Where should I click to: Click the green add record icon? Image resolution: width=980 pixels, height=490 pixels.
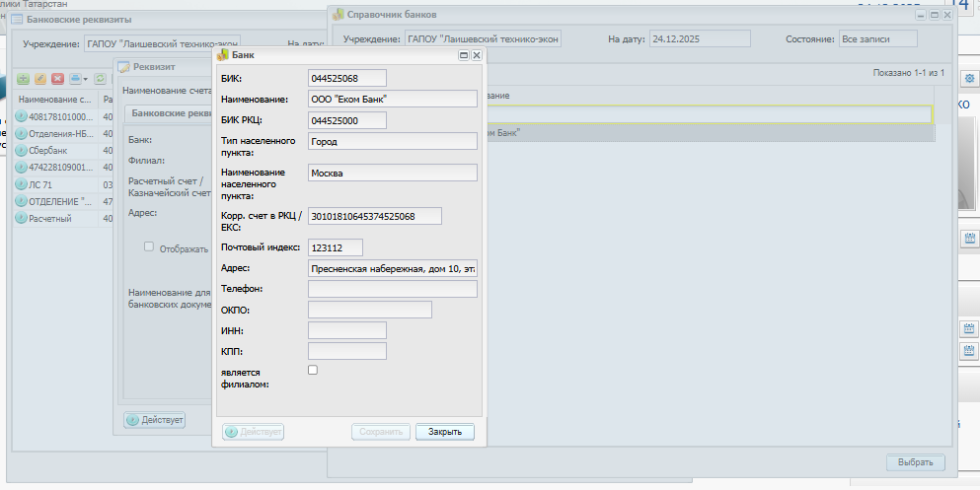click(x=23, y=79)
